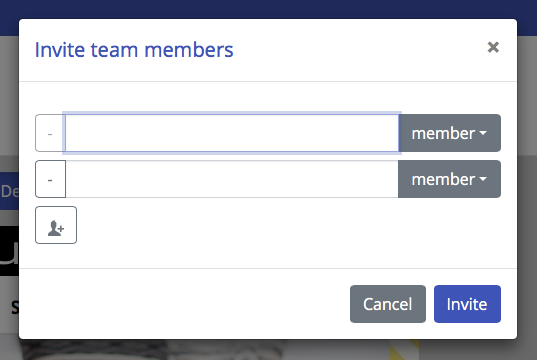Screen dimensions: 537x360
Task: Focus the second invitee email input field
Action: coord(232,179)
